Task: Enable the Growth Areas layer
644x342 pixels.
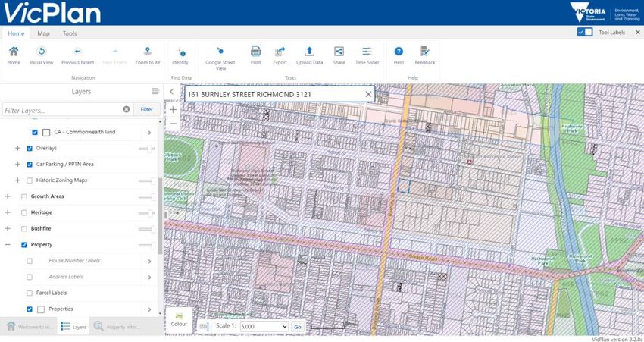Action: coord(23,196)
